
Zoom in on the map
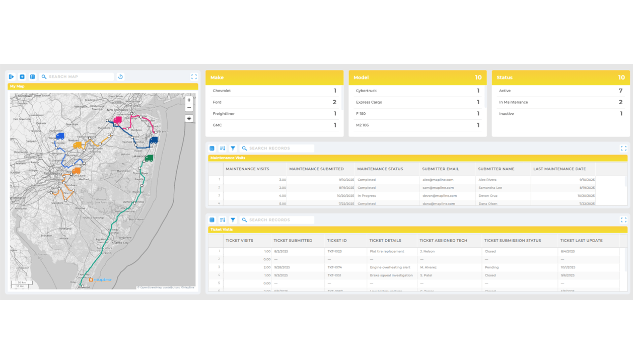(189, 100)
